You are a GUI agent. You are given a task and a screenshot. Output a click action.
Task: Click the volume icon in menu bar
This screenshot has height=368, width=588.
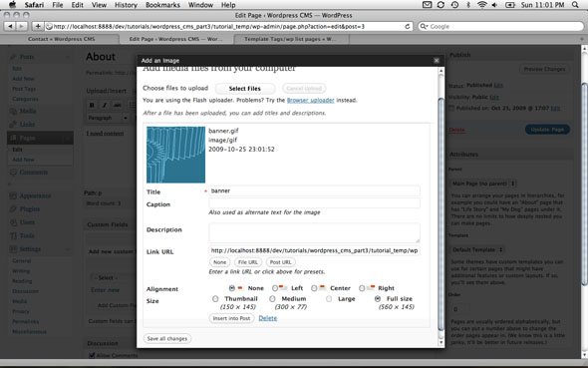coord(494,5)
